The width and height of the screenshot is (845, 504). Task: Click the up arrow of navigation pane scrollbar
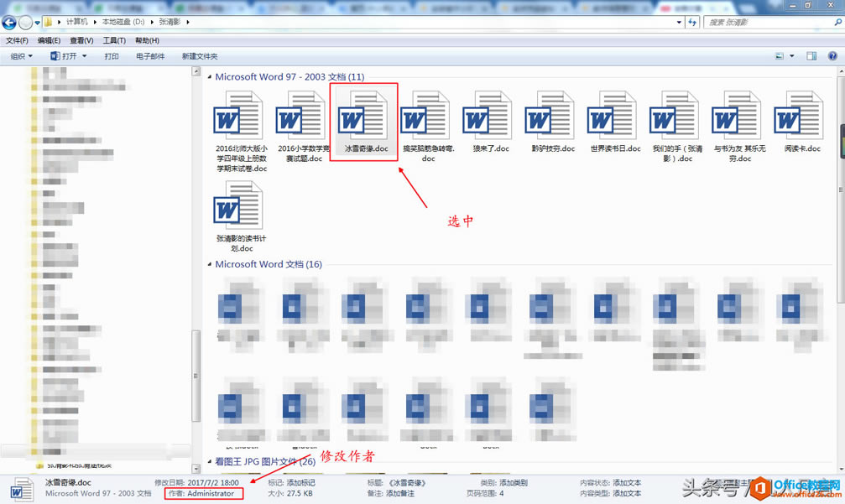pyautogui.click(x=196, y=71)
